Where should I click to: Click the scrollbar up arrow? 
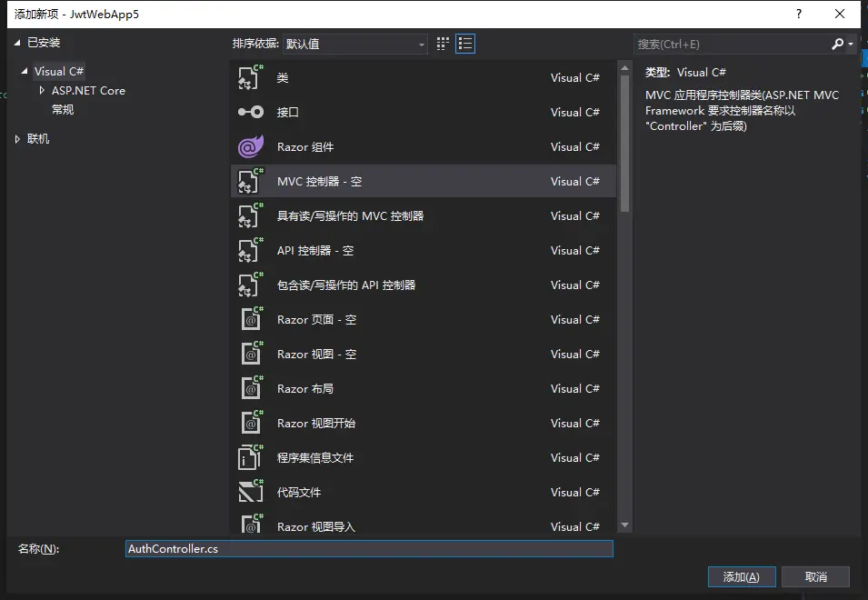(624, 68)
